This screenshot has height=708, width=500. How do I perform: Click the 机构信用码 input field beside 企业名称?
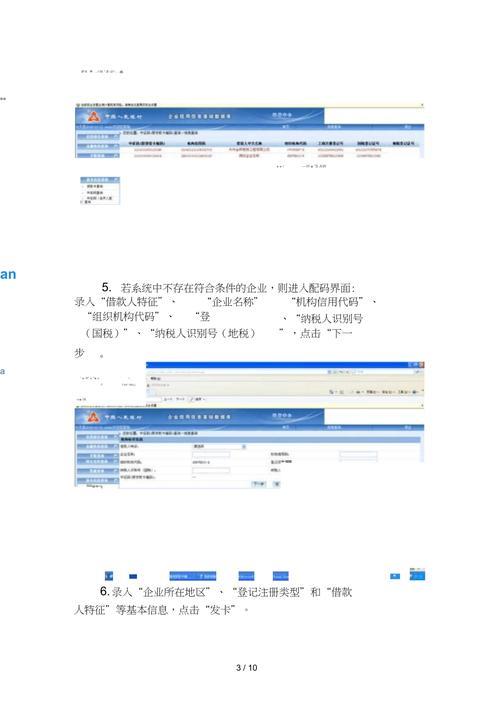coord(358,454)
